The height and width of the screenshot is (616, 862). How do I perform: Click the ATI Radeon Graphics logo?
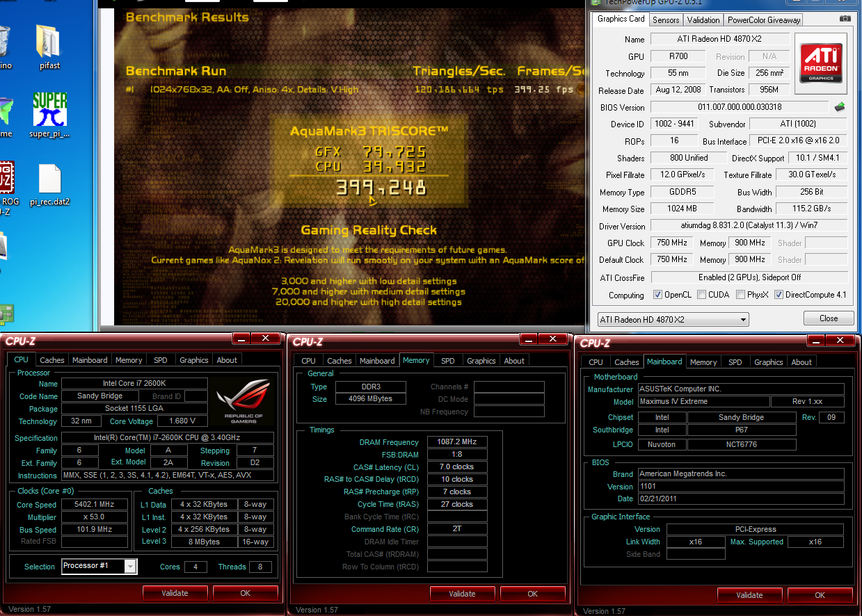tap(821, 63)
